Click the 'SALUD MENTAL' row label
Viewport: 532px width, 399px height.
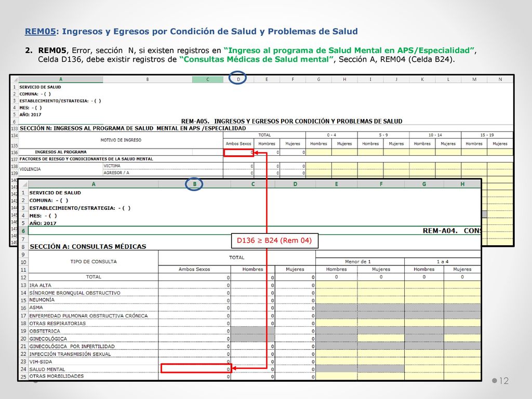[x=47, y=369]
